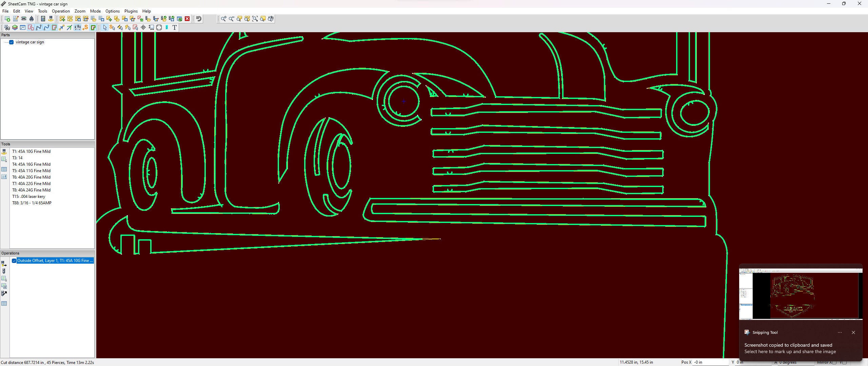The width and height of the screenshot is (868, 366).
Task: Disable the Outside Offset operation checkbox
Action: pyautogui.click(x=14, y=261)
